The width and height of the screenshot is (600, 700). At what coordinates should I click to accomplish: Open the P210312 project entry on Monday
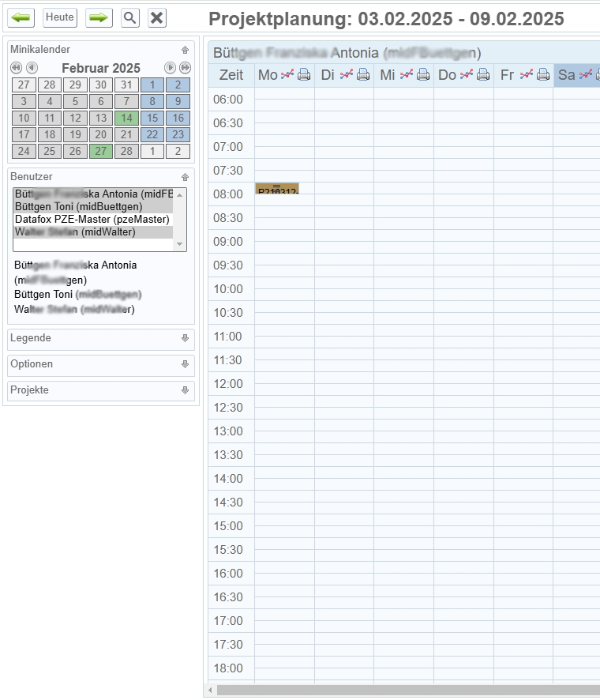pyautogui.click(x=277, y=188)
